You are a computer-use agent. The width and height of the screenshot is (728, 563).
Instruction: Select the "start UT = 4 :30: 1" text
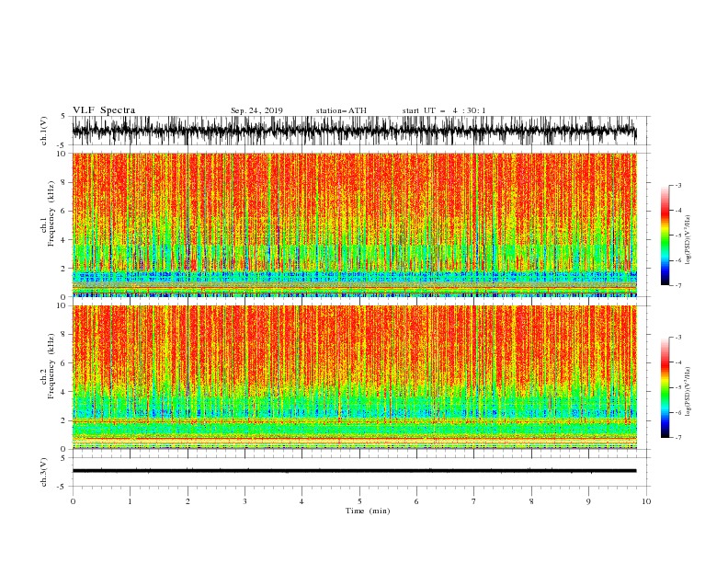[444, 110]
